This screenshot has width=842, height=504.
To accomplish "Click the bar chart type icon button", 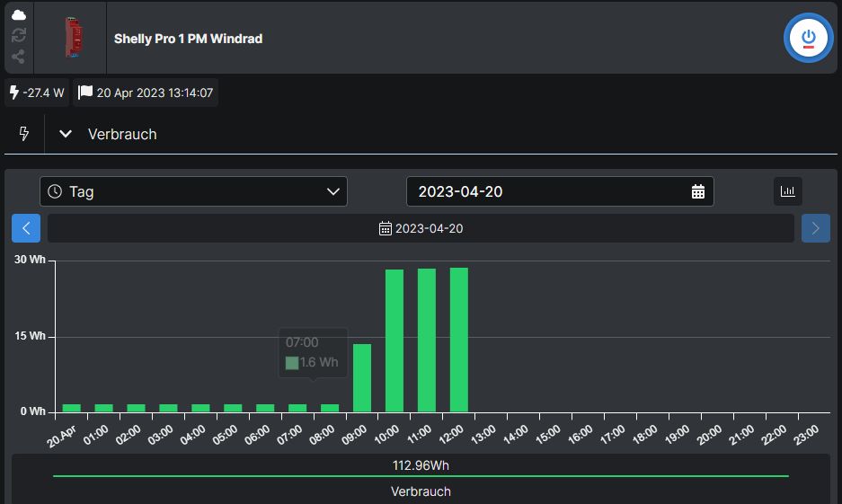I will 788,191.
